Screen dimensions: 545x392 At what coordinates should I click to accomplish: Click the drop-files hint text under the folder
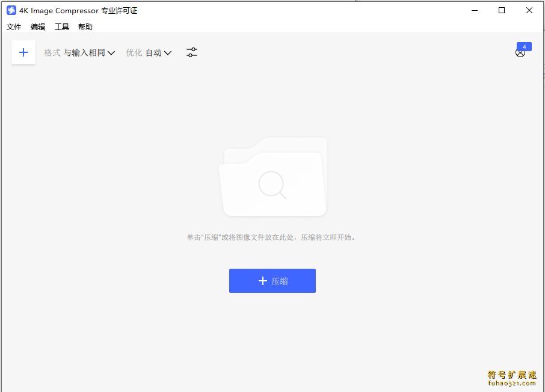coord(272,237)
